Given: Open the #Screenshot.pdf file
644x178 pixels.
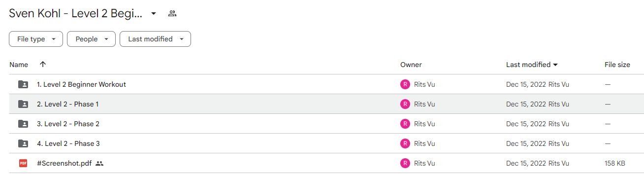Looking at the screenshot, I should pyautogui.click(x=64, y=163).
